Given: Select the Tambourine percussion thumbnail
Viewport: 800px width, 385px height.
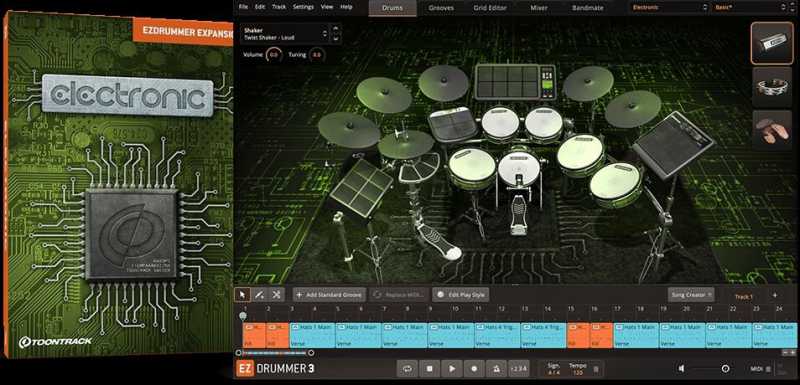Looking at the screenshot, I should [771, 87].
